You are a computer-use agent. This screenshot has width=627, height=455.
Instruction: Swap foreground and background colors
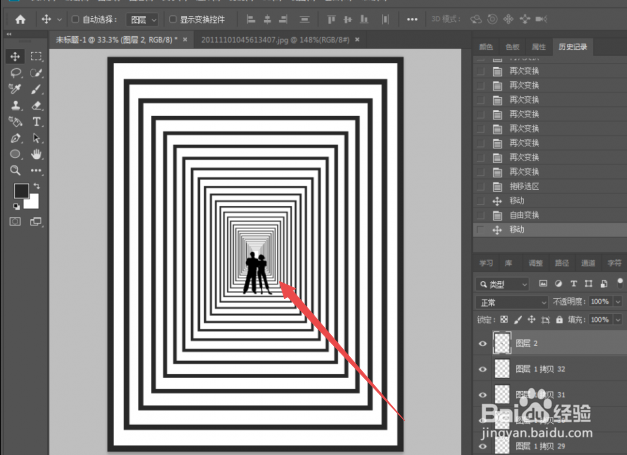point(37,186)
